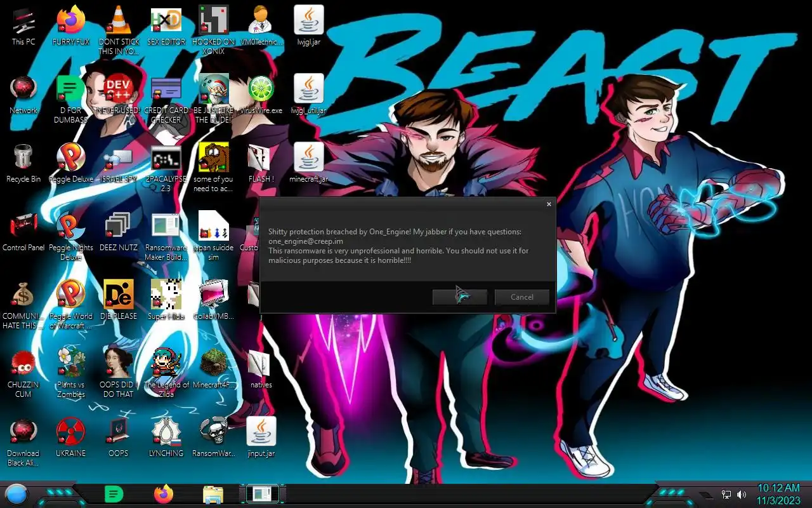The height and width of the screenshot is (508, 812).
Task: Select the UKRAINE radiation-symbol shortcut
Action: click(x=70, y=438)
